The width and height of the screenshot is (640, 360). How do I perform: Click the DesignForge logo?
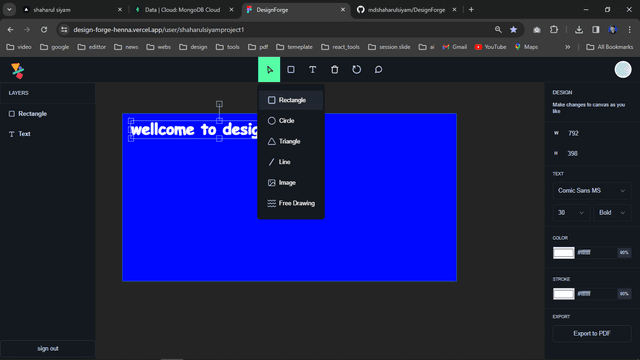(x=18, y=71)
